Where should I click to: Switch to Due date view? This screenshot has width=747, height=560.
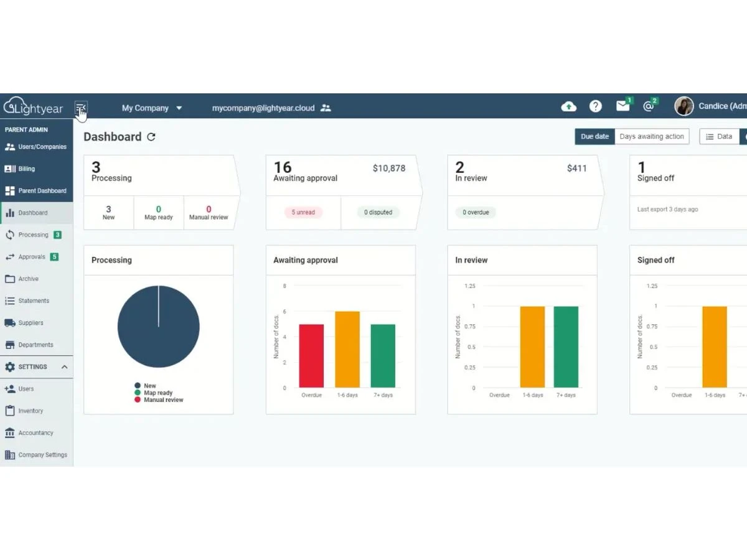[594, 137]
